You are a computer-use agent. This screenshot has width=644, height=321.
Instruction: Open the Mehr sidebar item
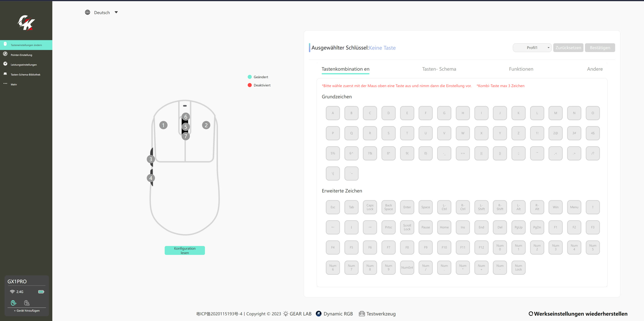(x=26, y=85)
